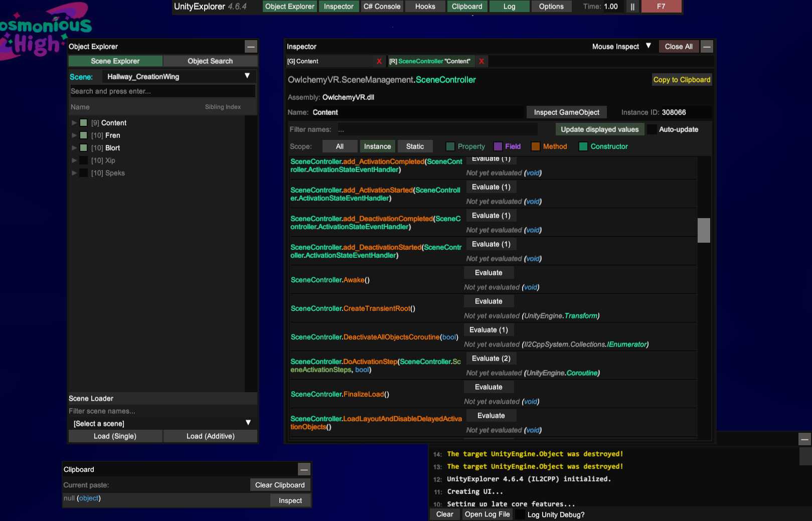
Task: Click Copy to Clipboard in the Inspector
Action: (682, 79)
